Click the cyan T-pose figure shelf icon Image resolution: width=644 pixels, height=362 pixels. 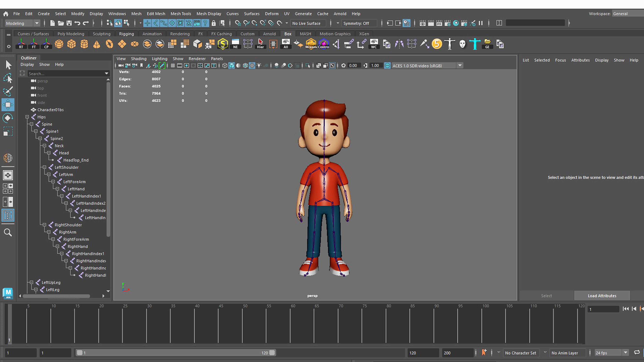pos(474,44)
